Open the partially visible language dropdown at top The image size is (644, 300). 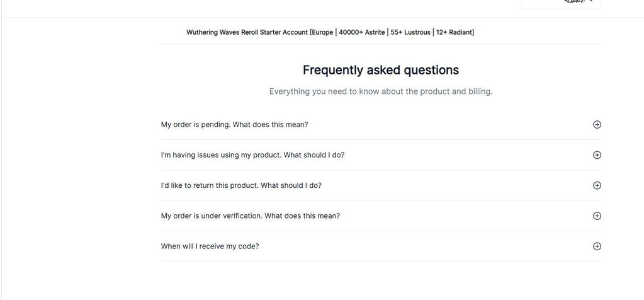pyautogui.click(x=561, y=3)
